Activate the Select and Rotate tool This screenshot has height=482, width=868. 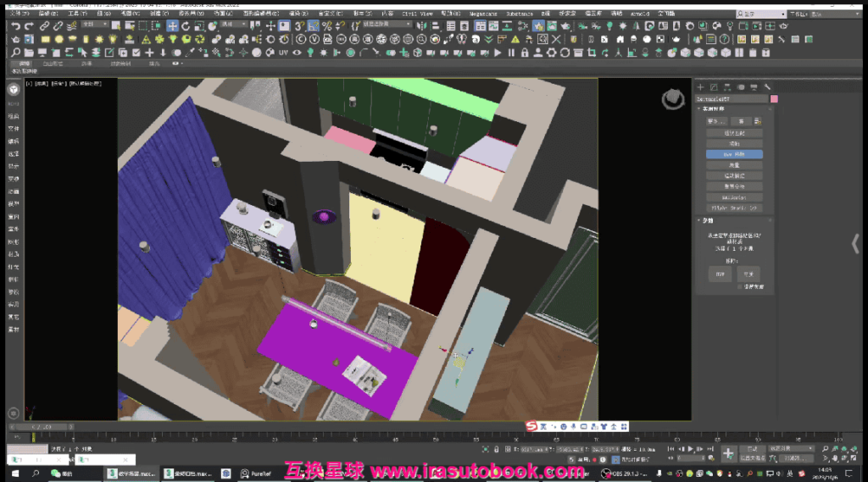tap(186, 26)
